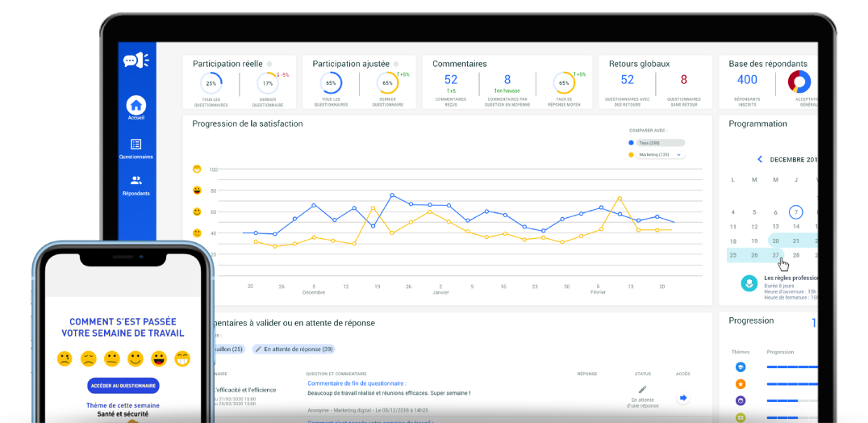Click neutral emoji at chart level 40
The width and height of the screenshot is (868, 423).
tap(197, 232)
